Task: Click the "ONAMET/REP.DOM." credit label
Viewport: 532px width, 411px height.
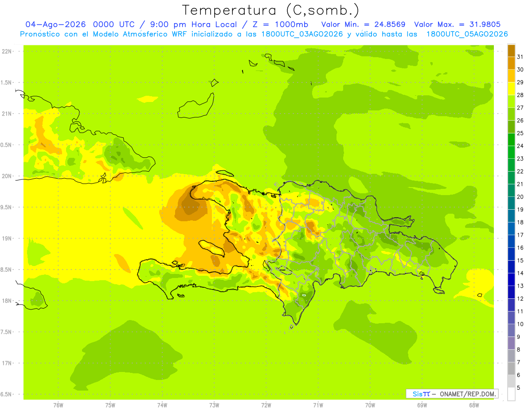Action: click(468, 394)
